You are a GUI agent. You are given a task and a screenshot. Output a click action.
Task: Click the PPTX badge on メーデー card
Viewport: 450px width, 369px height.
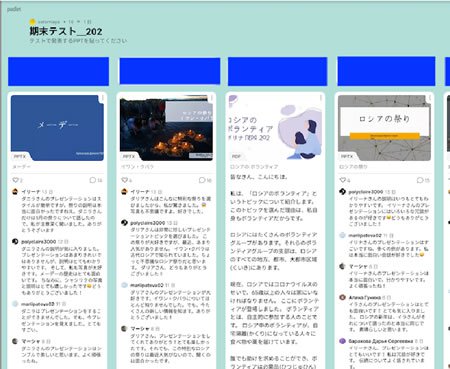click(x=20, y=156)
